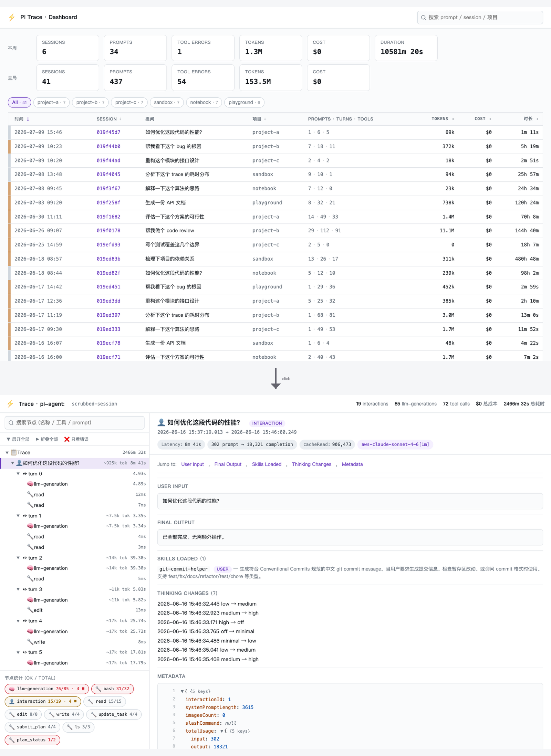Jump to Metadata section

(352, 464)
